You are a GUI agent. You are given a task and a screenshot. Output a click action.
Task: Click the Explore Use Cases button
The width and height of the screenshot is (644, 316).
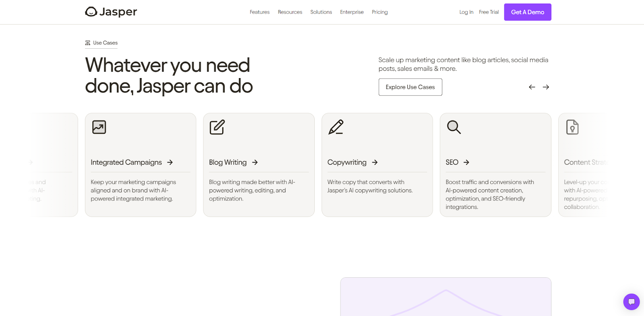click(x=410, y=87)
